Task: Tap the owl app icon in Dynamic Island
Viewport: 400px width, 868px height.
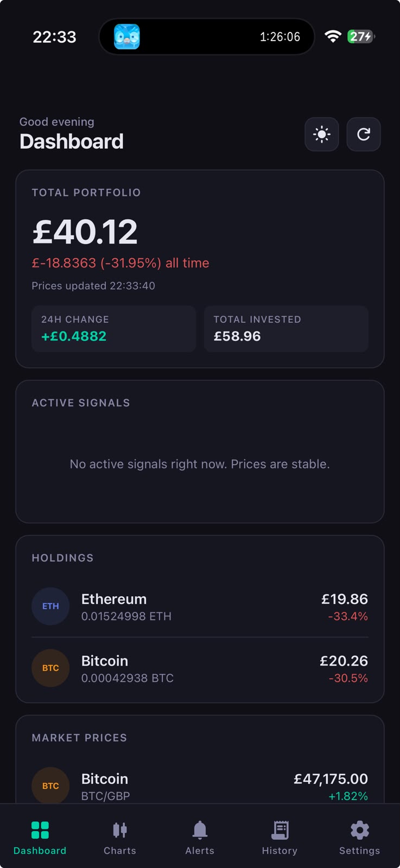Action: [127, 37]
